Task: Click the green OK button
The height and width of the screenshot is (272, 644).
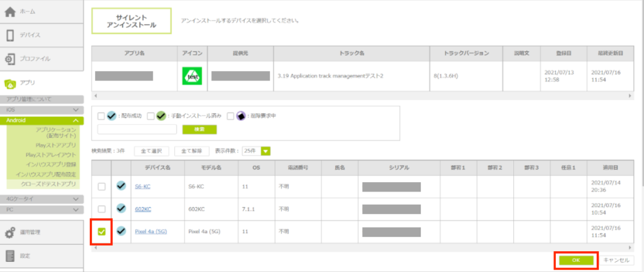Action: pos(575,260)
